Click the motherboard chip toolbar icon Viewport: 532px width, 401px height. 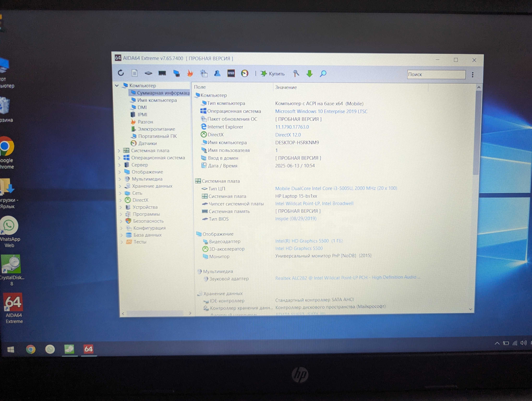pos(148,73)
